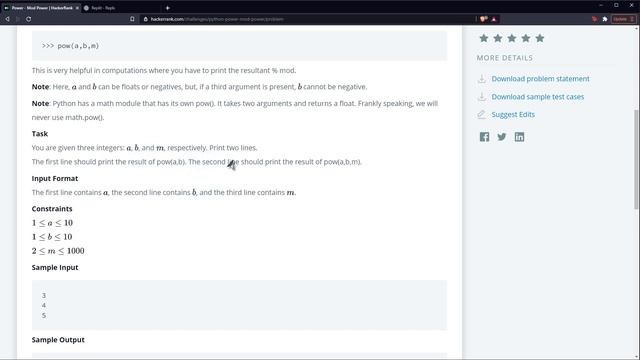Click the MORE DETAILS heading
Screen dimensions: 640x360
[x=504, y=58]
